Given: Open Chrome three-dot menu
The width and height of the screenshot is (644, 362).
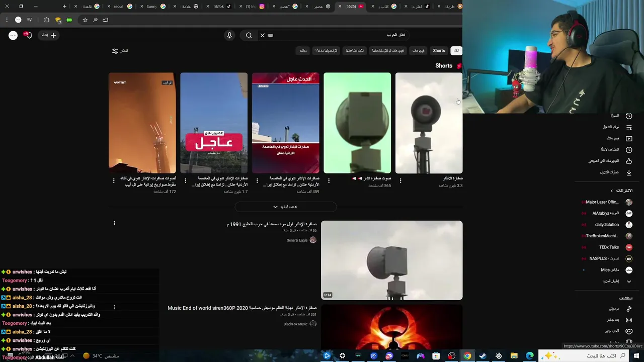Looking at the screenshot, I should pyautogui.click(x=7, y=20).
